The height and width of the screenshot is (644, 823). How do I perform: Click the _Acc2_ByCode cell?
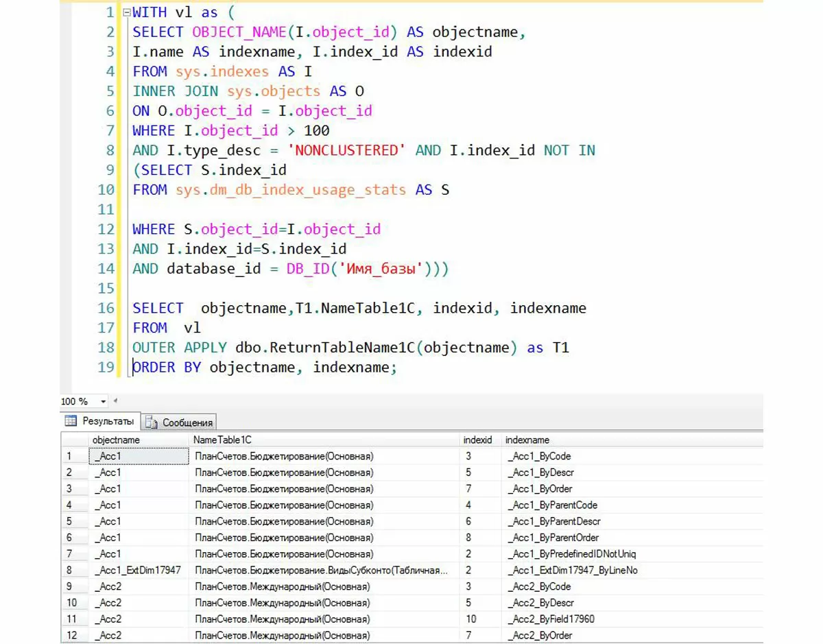pyautogui.click(x=631, y=586)
